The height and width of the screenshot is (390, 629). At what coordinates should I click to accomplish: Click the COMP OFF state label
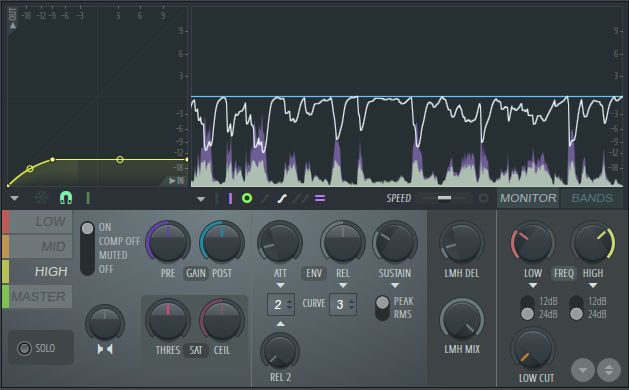[120, 241]
